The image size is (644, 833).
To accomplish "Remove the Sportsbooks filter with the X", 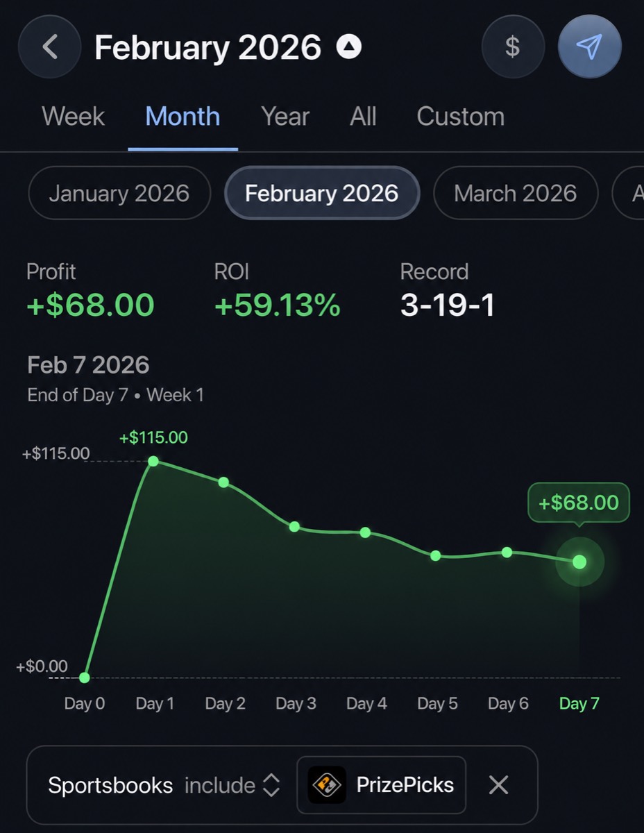I will (498, 785).
